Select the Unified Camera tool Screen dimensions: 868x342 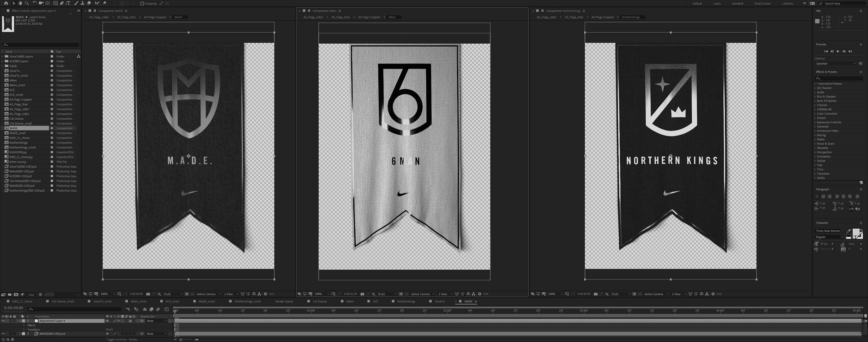tap(41, 3)
